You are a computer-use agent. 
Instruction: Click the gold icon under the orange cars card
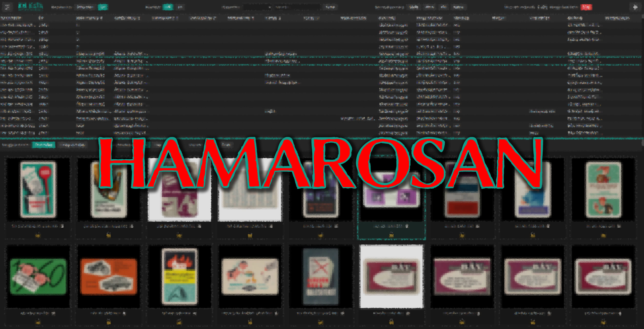pyautogui.click(x=109, y=321)
